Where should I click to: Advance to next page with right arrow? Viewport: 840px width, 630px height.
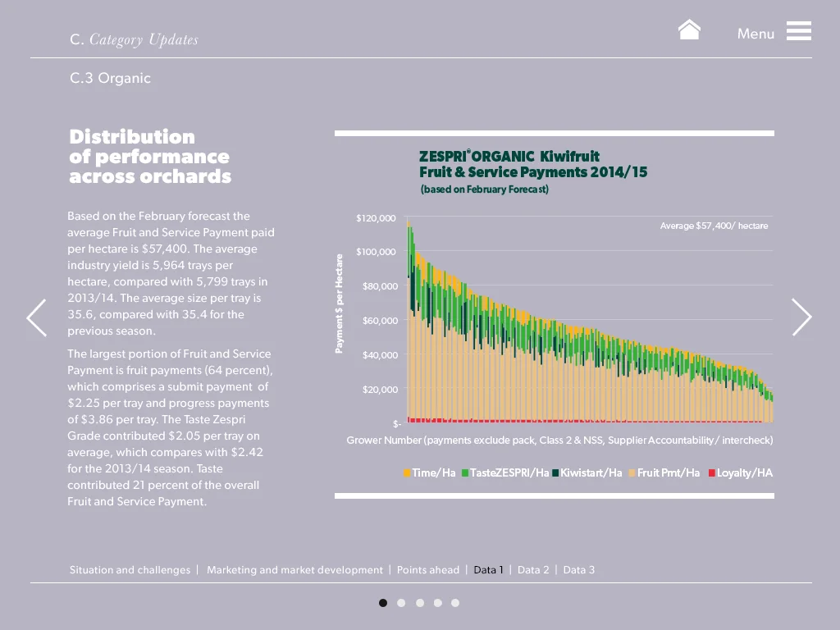click(802, 317)
